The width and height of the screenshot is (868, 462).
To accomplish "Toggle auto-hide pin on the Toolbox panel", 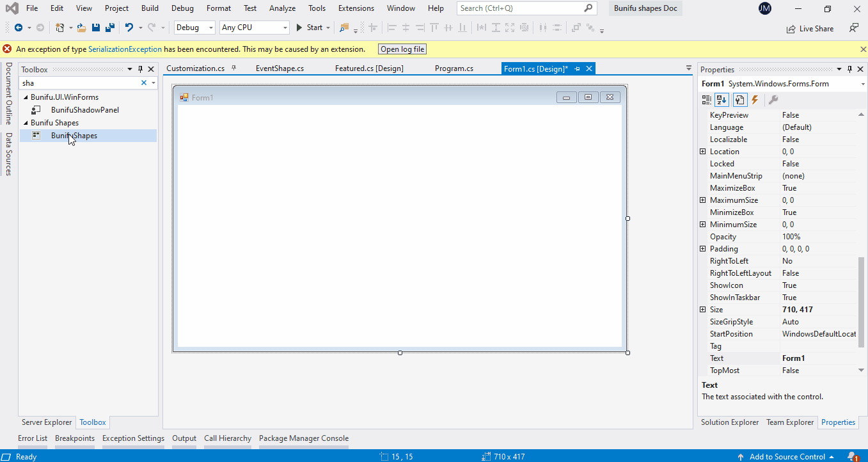I will [x=141, y=69].
